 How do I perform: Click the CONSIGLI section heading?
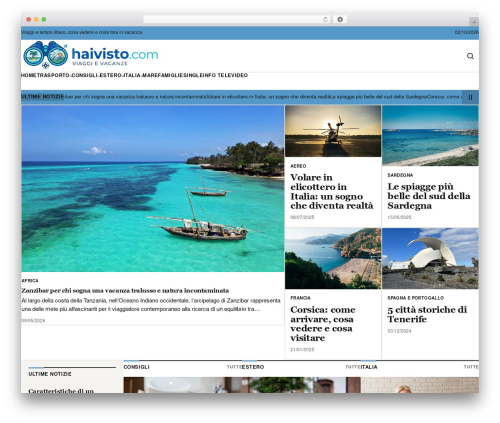coord(136,367)
